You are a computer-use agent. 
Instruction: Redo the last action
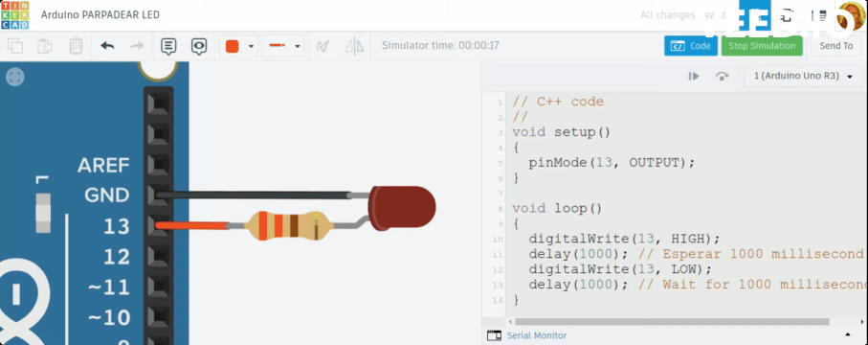(137, 45)
